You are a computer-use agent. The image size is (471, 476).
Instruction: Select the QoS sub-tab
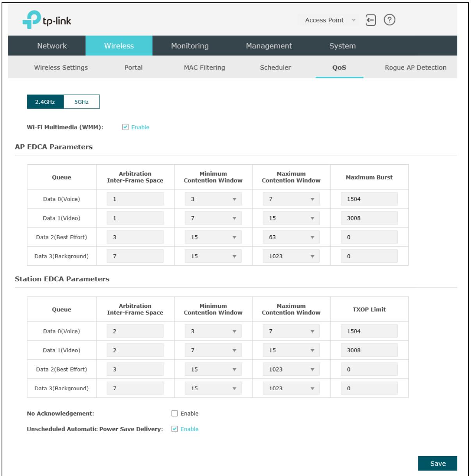pyautogui.click(x=339, y=67)
